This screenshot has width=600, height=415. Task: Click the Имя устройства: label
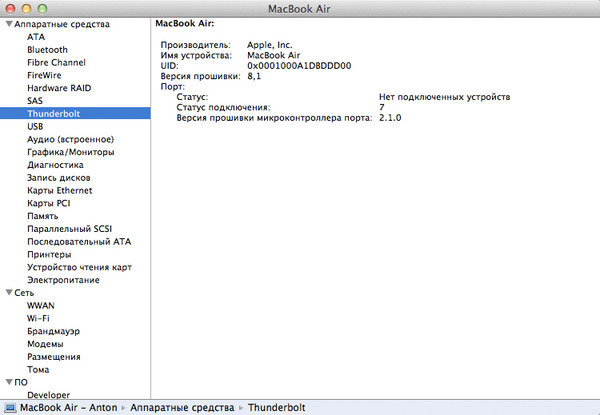coord(196,55)
